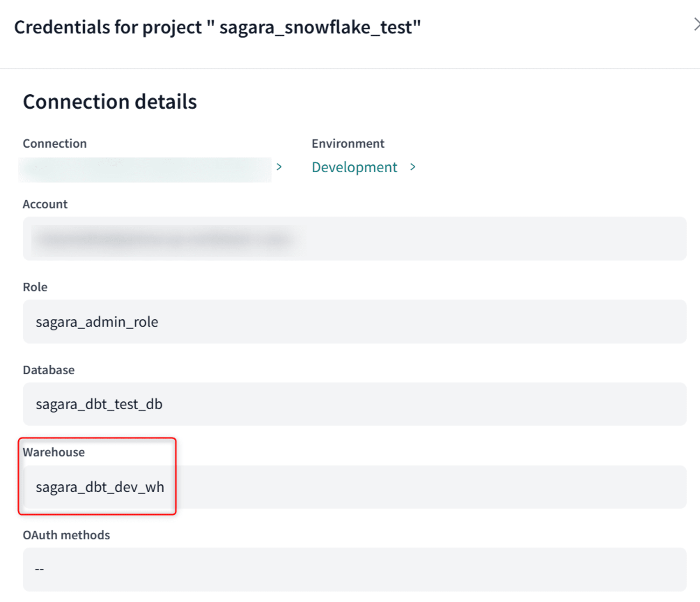This screenshot has width=700, height=602.
Task: Click the 'Warehouse' label
Action: tap(54, 452)
